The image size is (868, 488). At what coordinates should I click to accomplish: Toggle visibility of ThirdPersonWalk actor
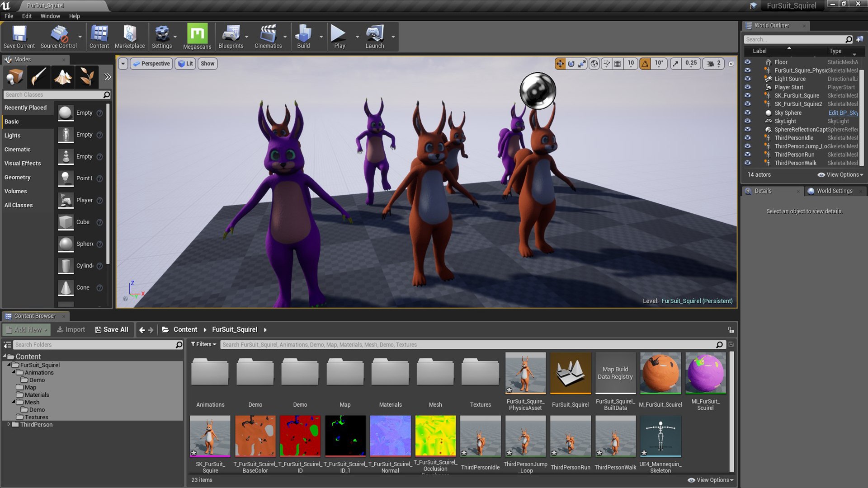[x=748, y=163]
